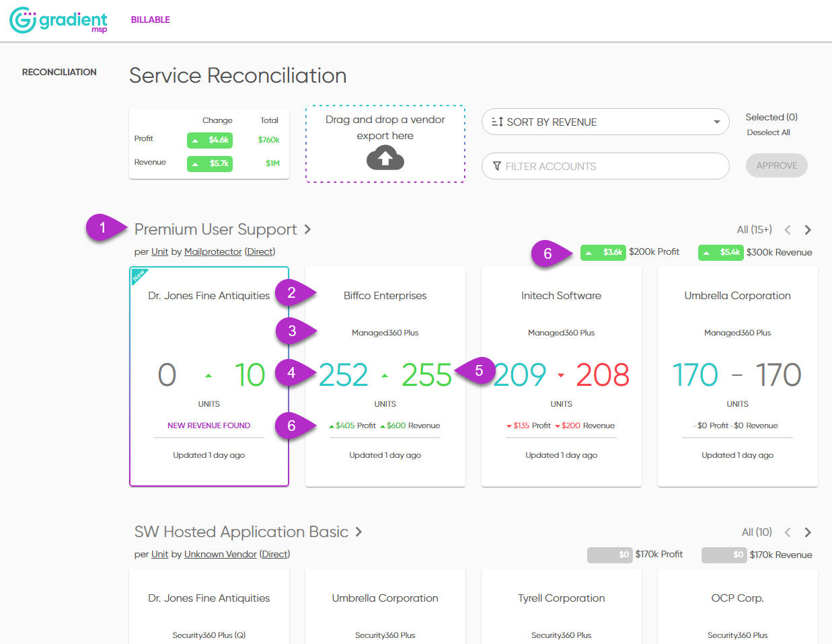Viewport: 832px width, 644px height.
Task: Click the red 208 units value
Action: click(x=603, y=374)
